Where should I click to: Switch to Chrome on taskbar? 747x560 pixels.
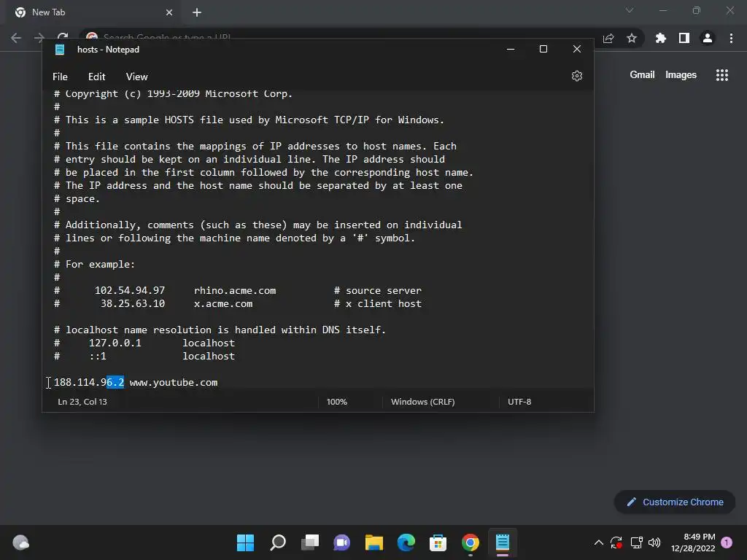pyautogui.click(x=471, y=542)
